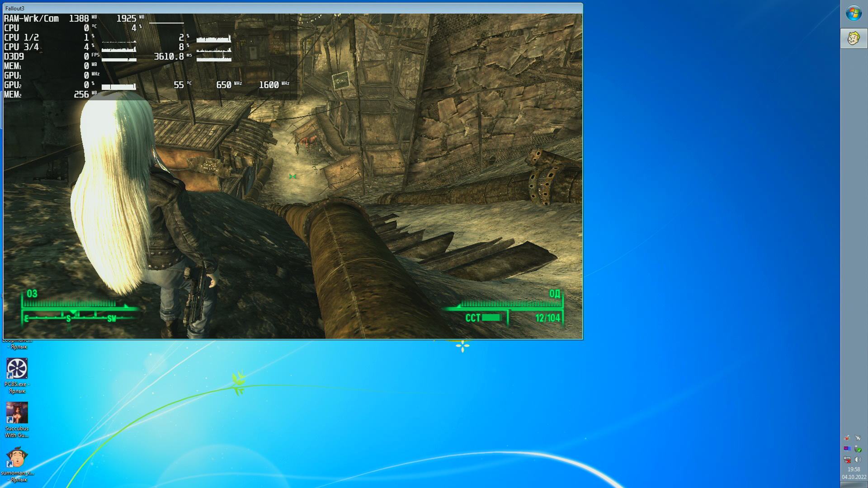Open the sumoman shortcut icon
868x488 pixels.
17,457
